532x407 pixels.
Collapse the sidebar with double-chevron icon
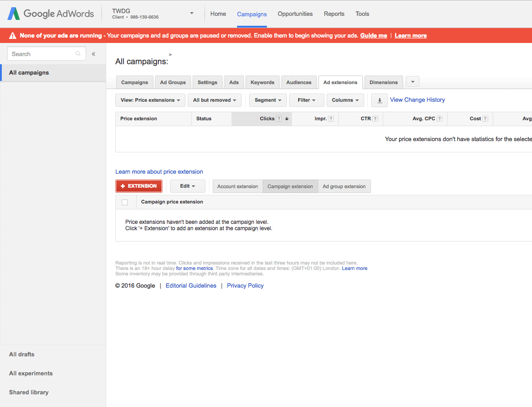(94, 54)
